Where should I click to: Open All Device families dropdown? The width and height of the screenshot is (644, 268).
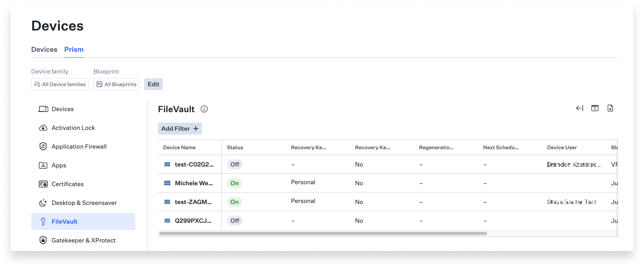point(60,84)
